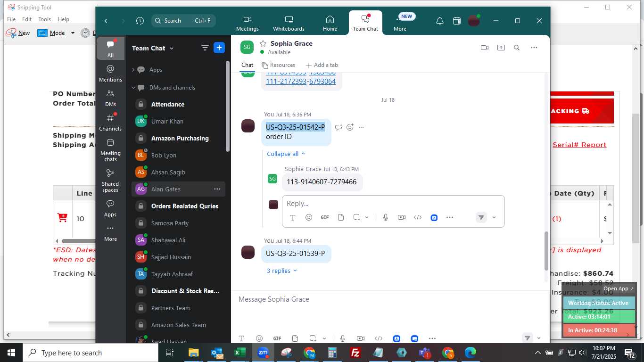Open the Attendance channel
644x362 pixels.
click(x=178, y=104)
